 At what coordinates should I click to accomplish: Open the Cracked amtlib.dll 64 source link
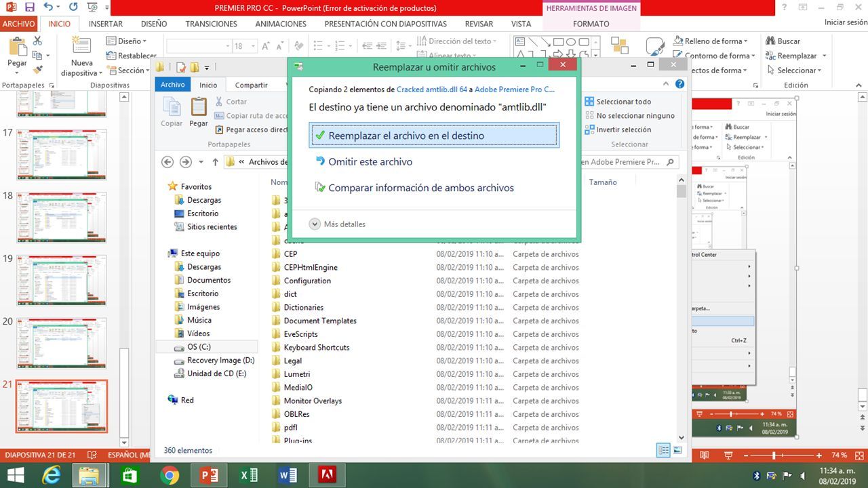(x=432, y=89)
